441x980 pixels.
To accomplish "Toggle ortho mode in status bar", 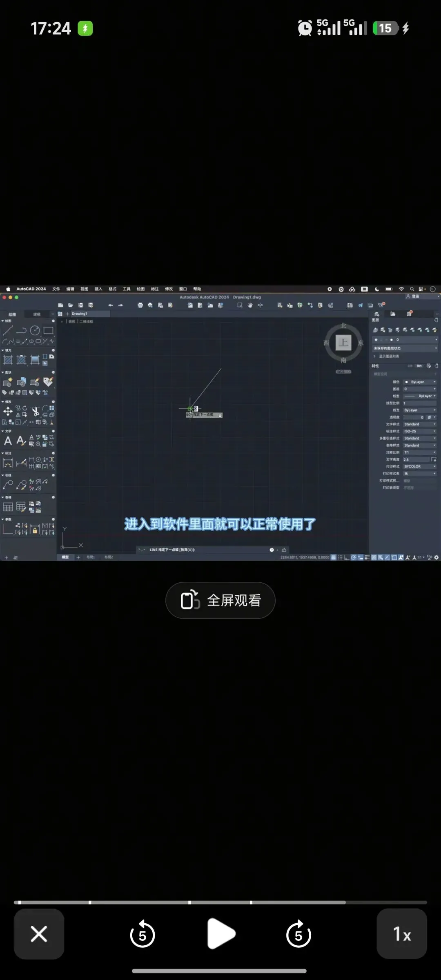I will coord(347,557).
